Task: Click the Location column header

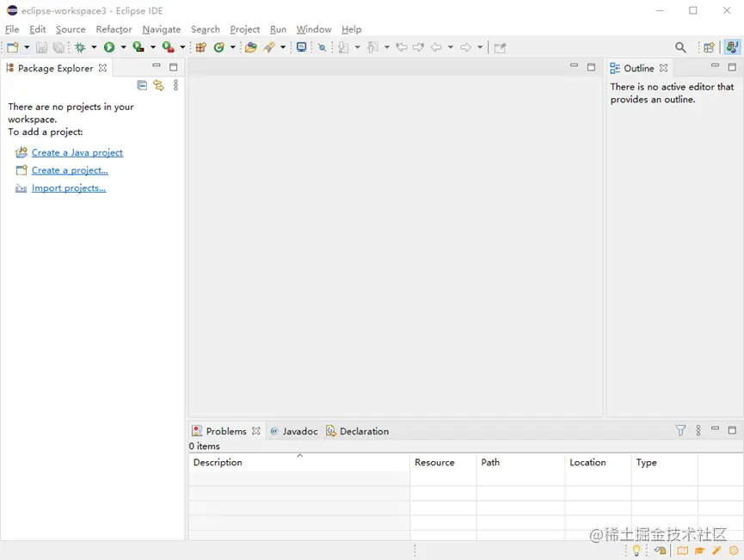Action: tap(598, 463)
